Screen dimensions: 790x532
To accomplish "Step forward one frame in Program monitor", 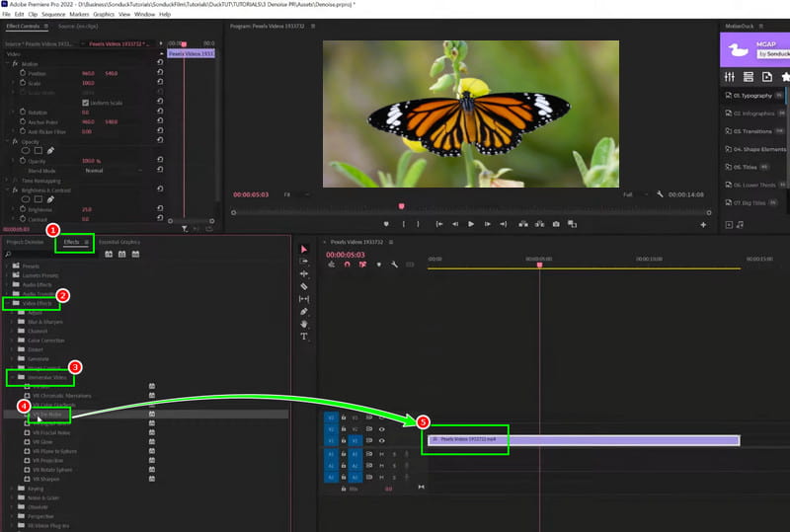I will pos(487,224).
